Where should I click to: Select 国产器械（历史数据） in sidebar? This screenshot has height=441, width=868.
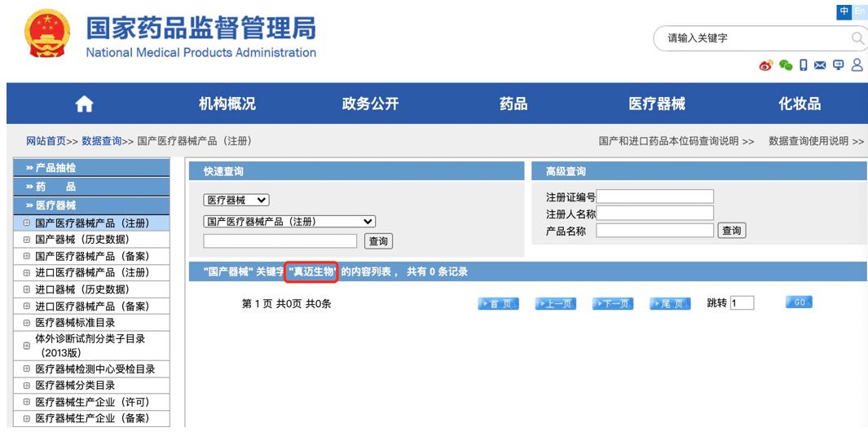[x=82, y=240]
